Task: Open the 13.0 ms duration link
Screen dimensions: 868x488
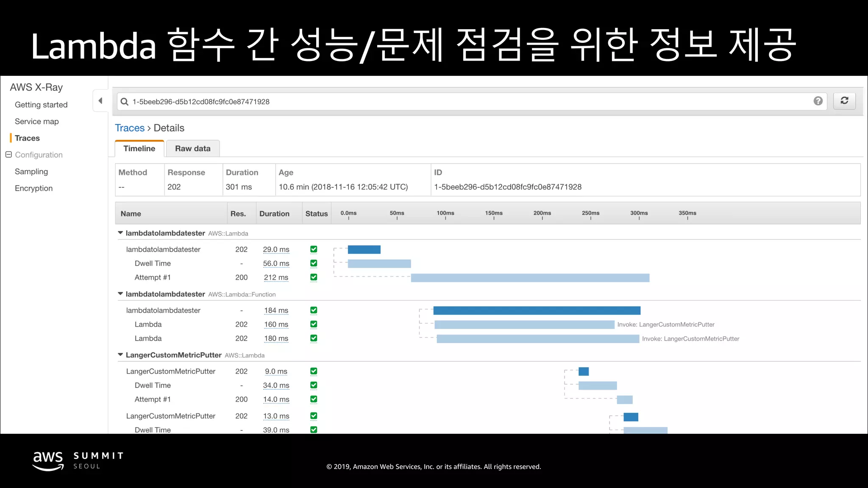Action: pos(276,416)
